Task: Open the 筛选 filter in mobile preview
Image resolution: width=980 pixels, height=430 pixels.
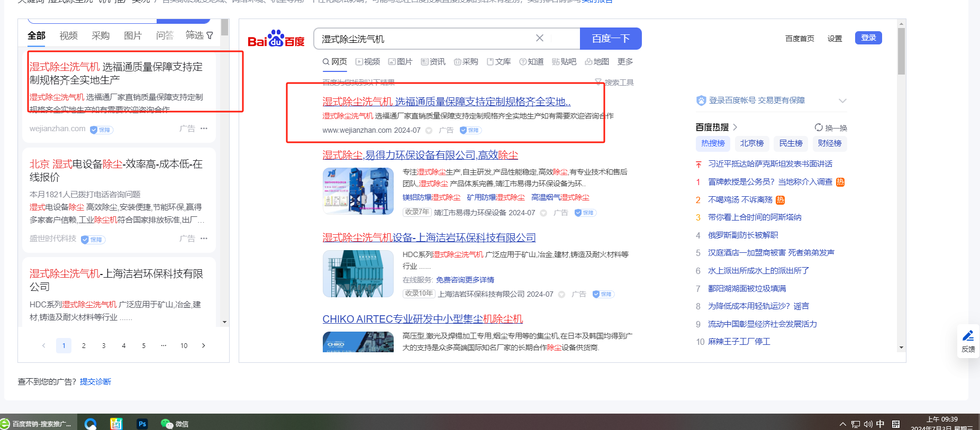Action: pyautogui.click(x=199, y=35)
